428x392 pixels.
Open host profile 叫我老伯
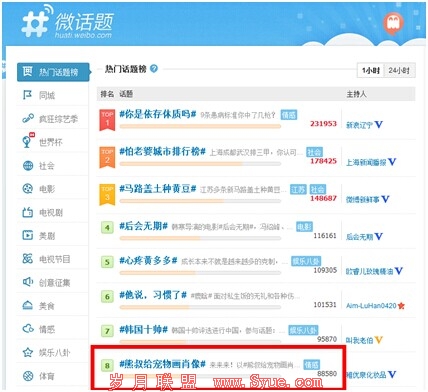coord(359,340)
